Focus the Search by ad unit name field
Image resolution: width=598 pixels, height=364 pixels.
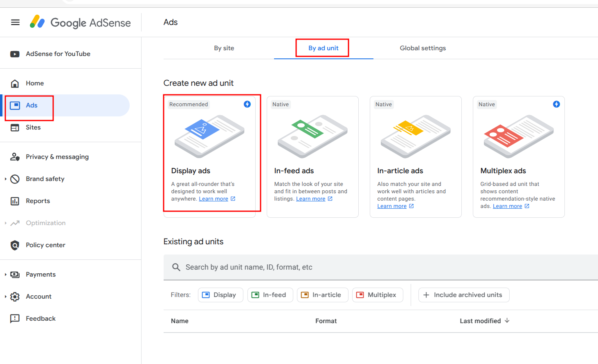point(381,267)
